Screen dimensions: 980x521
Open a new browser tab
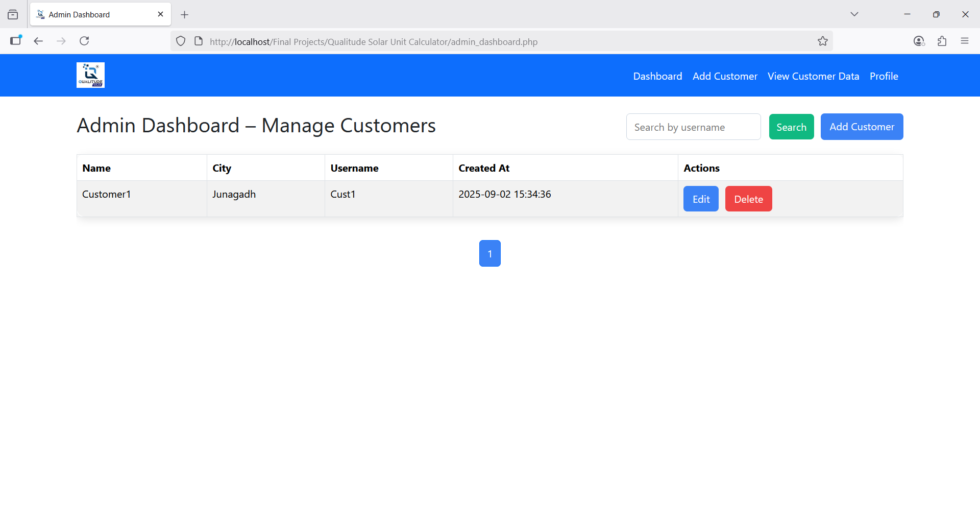click(185, 15)
